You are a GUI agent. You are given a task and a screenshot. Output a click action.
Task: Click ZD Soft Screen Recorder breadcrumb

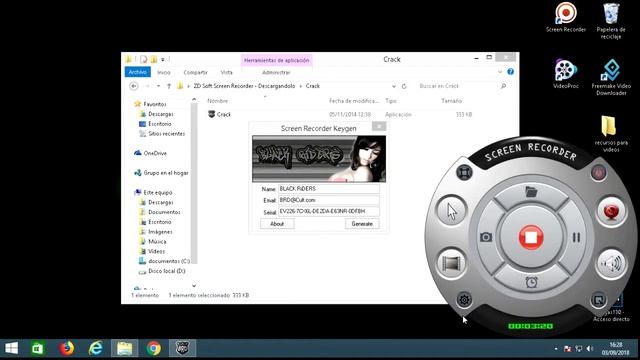pyautogui.click(x=244, y=86)
